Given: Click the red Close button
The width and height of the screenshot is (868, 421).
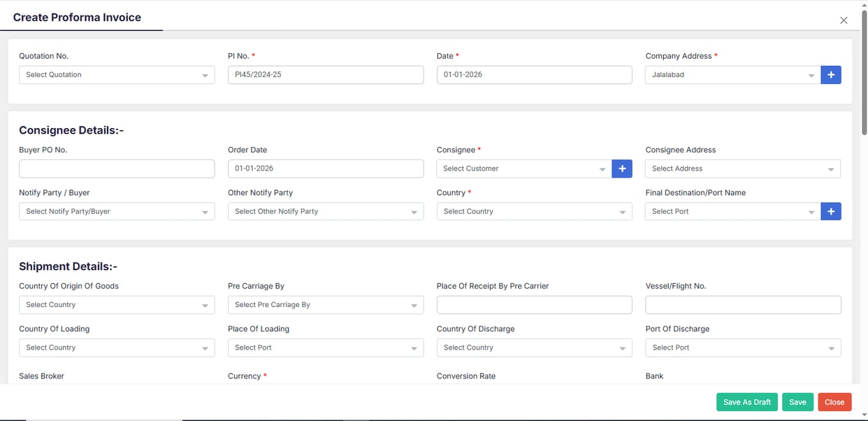Looking at the screenshot, I should 834,401.
